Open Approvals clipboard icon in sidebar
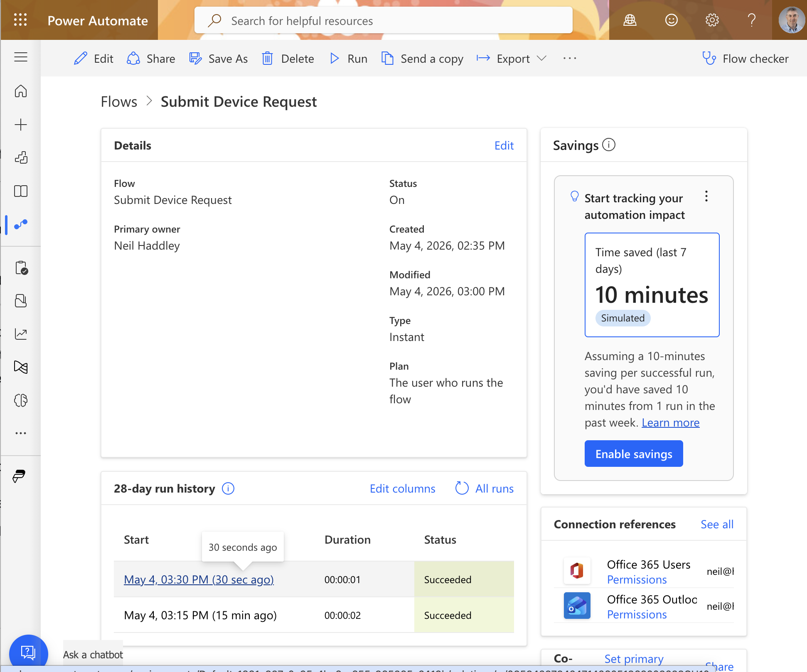 pos(21,268)
